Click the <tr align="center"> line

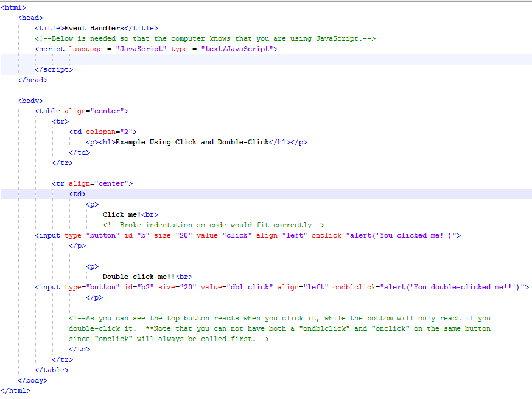92,184
